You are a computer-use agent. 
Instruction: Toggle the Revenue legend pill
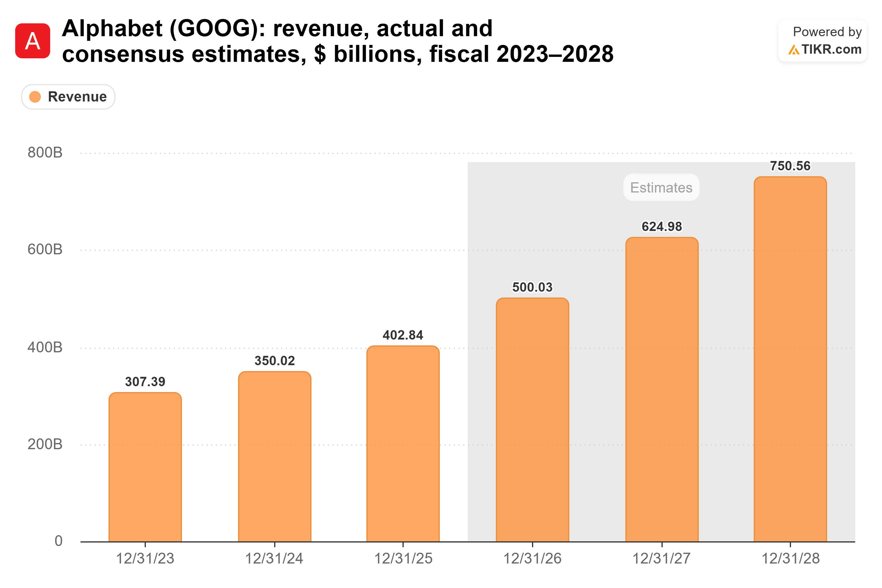[68, 97]
